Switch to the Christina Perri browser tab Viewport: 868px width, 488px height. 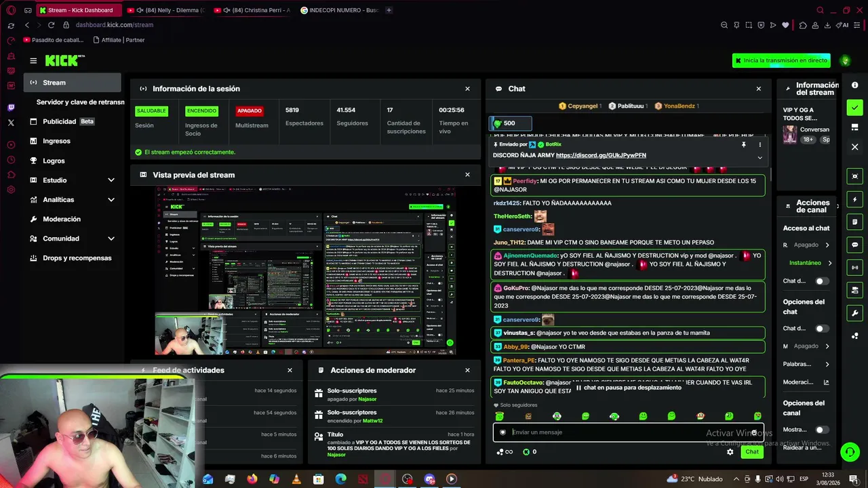point(253,10)
